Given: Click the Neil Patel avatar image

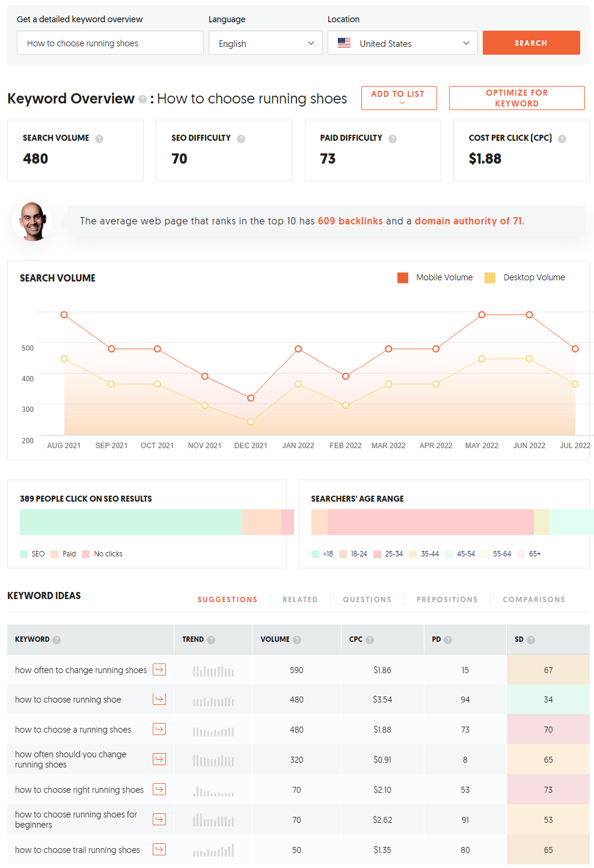Looking at the screenshot, I should click(32, 221).
